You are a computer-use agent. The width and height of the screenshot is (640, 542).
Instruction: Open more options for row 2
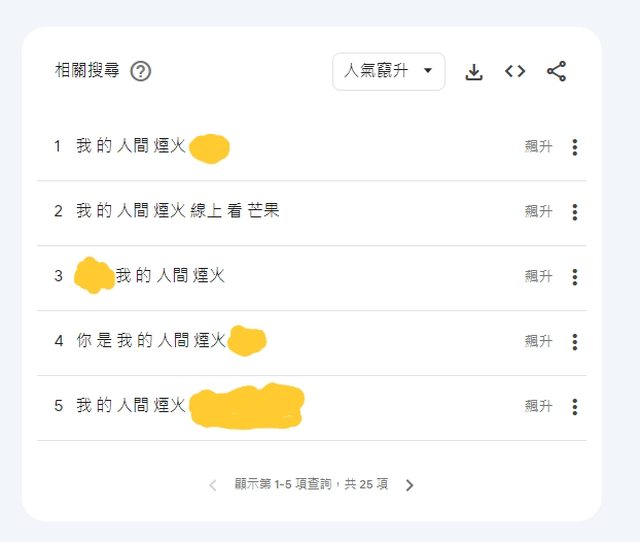coord(574,212)
